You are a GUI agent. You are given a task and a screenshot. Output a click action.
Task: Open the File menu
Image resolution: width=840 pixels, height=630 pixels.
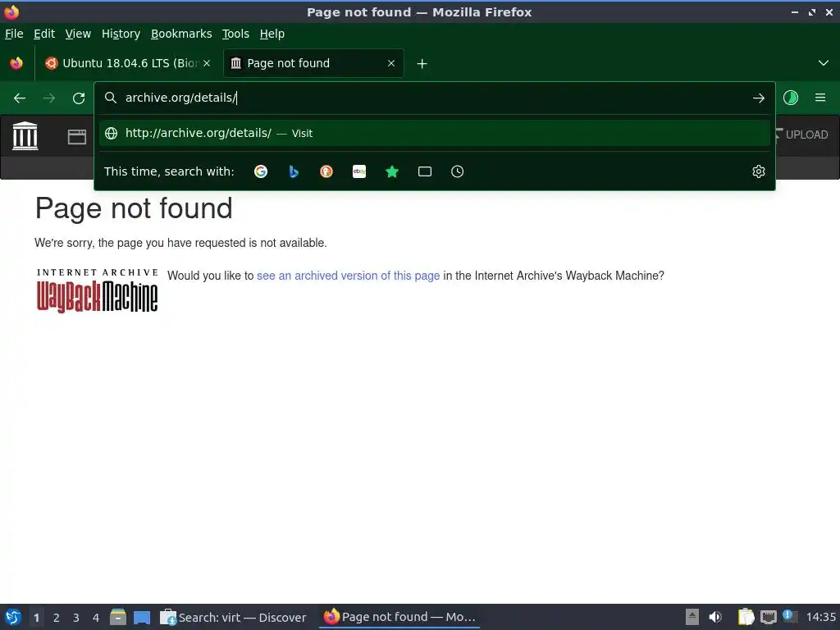coord(14,34)
